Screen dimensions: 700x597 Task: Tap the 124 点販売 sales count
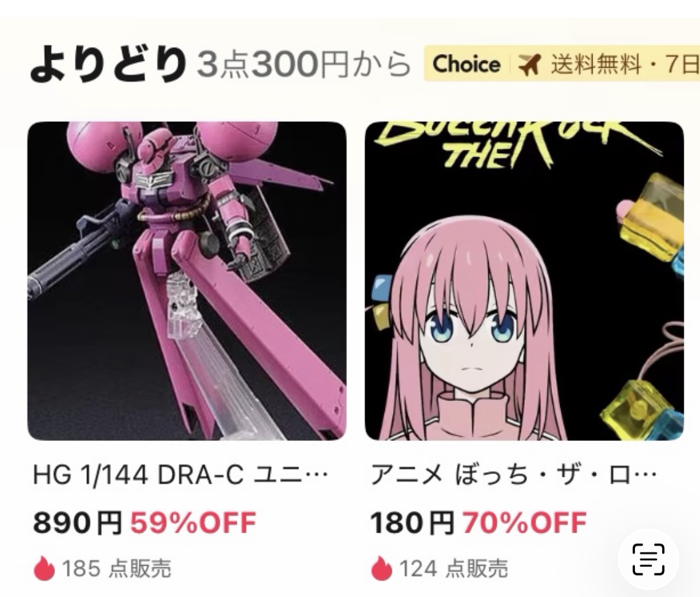click(x=453, y=569)
